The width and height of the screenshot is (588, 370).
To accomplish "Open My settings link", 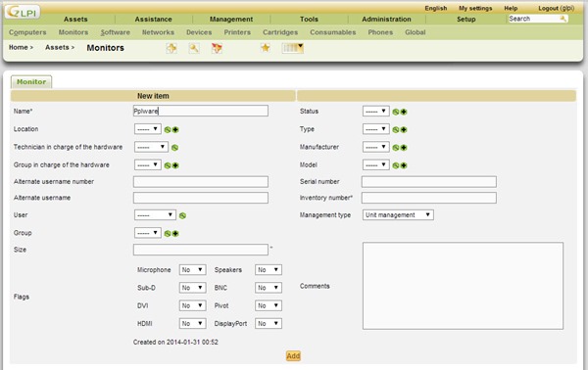I will point(475,8).
